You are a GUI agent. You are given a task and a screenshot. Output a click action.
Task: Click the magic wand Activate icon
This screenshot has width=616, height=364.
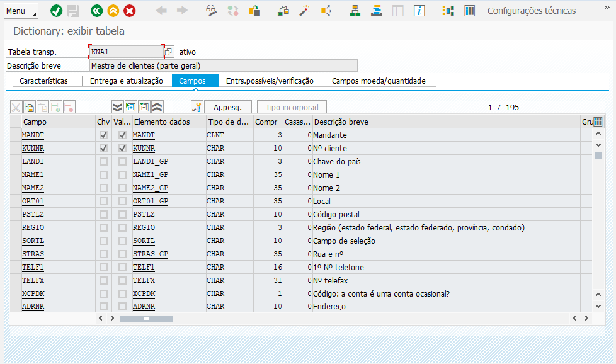pyautogui.click(x=305, y=11)
